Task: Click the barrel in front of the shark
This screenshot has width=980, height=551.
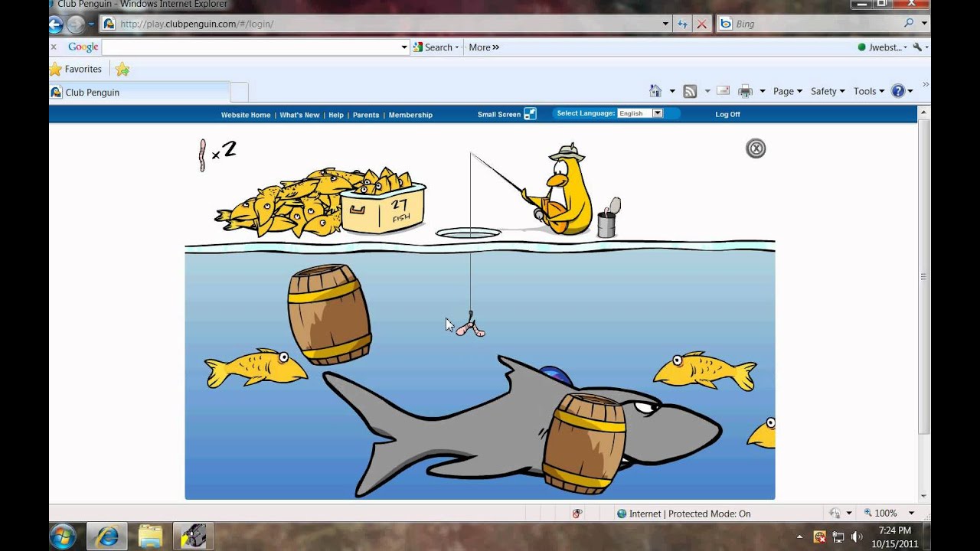Action: (x=583, y=444)
